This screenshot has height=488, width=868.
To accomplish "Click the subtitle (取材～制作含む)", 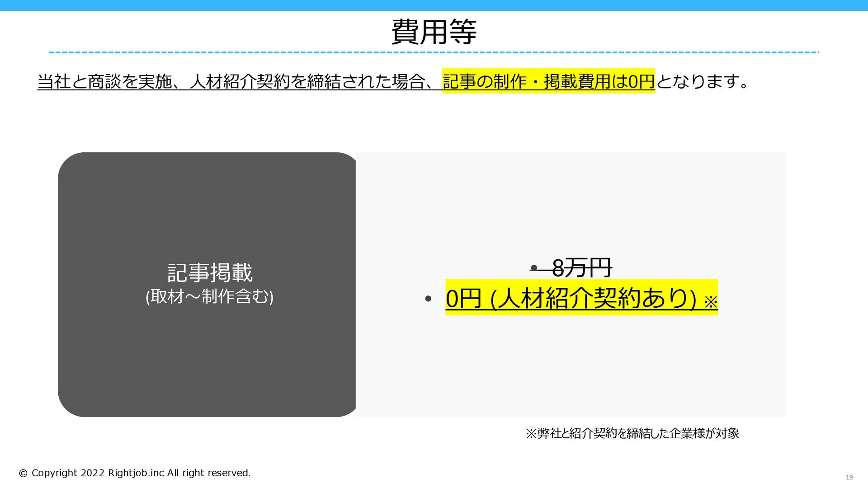I will pyautogui.click(x=209, y=297).
